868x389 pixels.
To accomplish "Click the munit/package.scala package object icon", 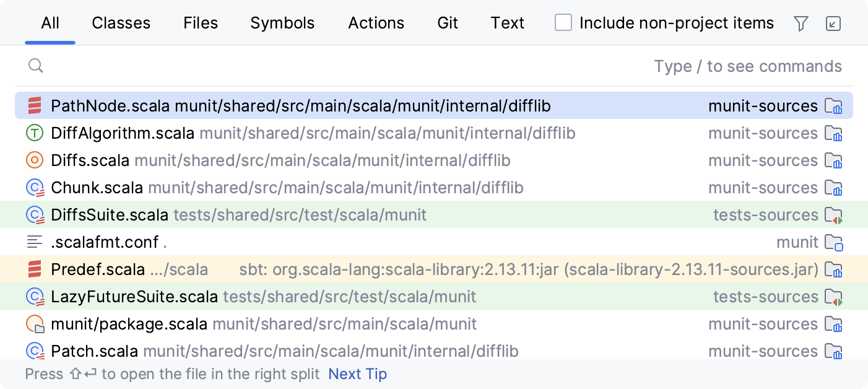I will (35, 324).
